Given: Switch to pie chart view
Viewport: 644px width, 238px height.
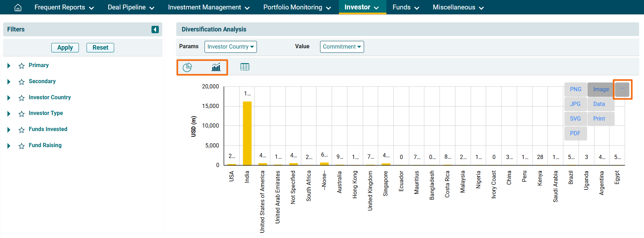Looking at the screenshot, I should coord(187,67).
